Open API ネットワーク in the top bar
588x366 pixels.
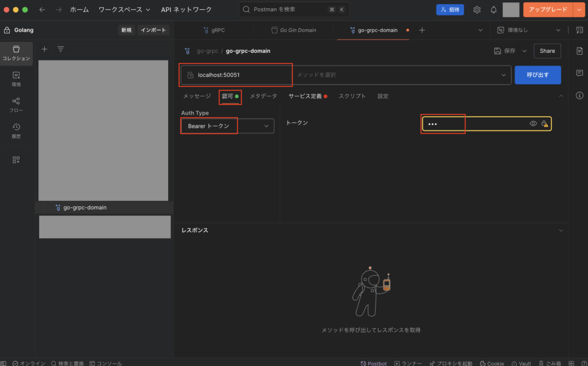[x=187, y=10]
